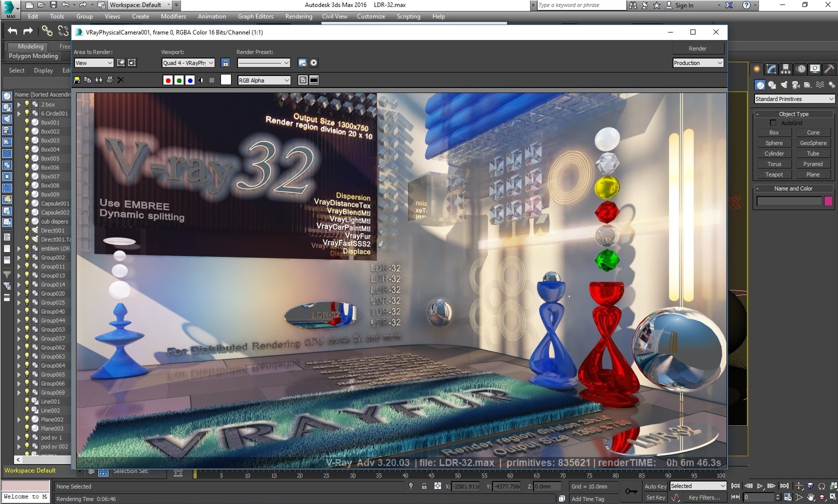Open Environment and Effects dialog icon

tap(314, 62)
